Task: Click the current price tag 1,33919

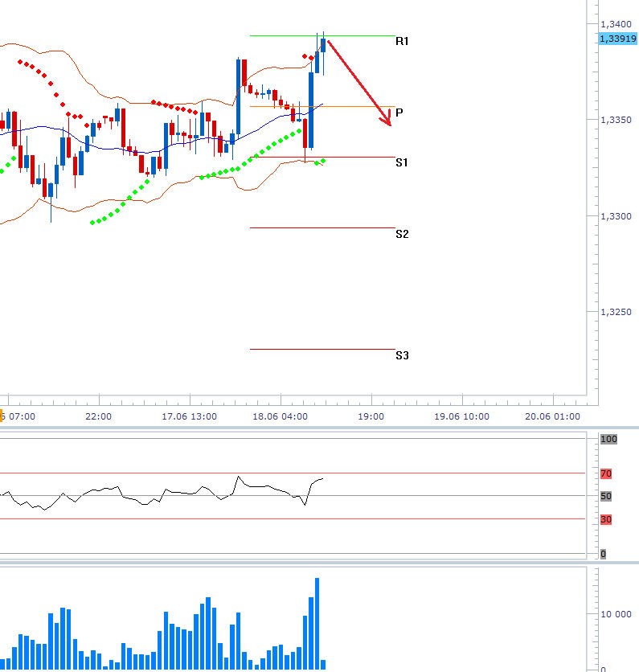Action: 617,39
